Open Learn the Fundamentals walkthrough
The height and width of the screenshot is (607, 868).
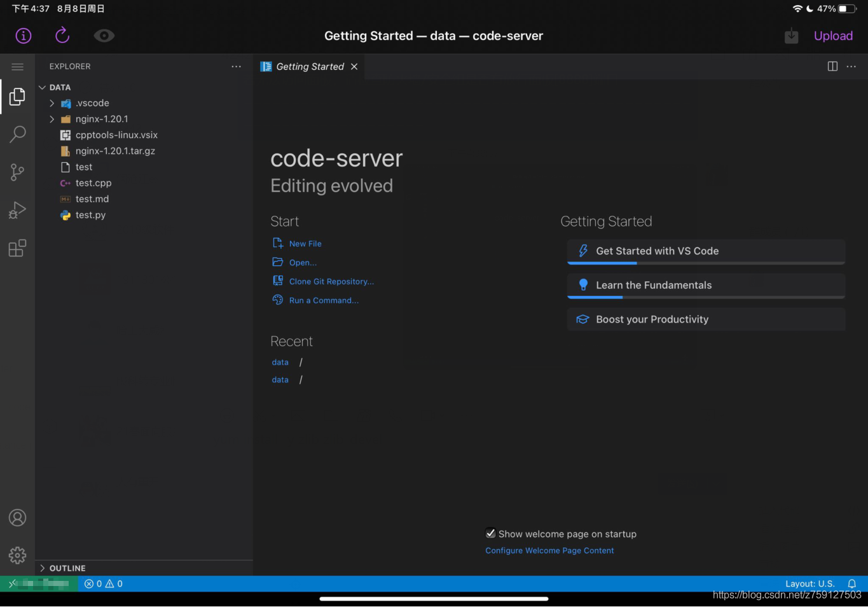tap(706, 286)
